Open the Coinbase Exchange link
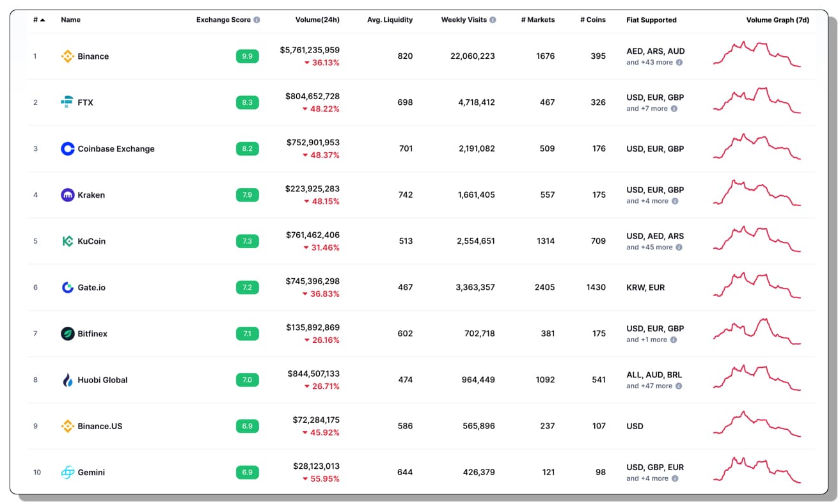 [116, 148]
